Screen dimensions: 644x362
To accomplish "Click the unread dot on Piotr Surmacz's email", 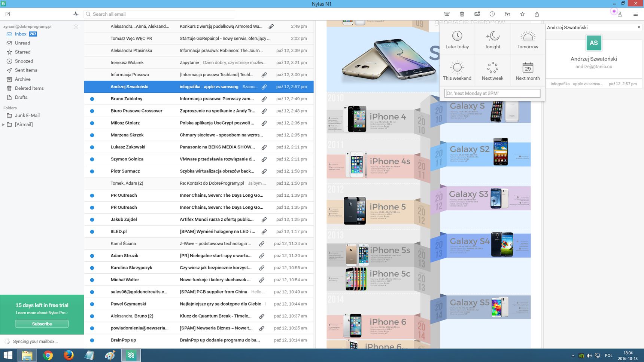I will point(92,171).
